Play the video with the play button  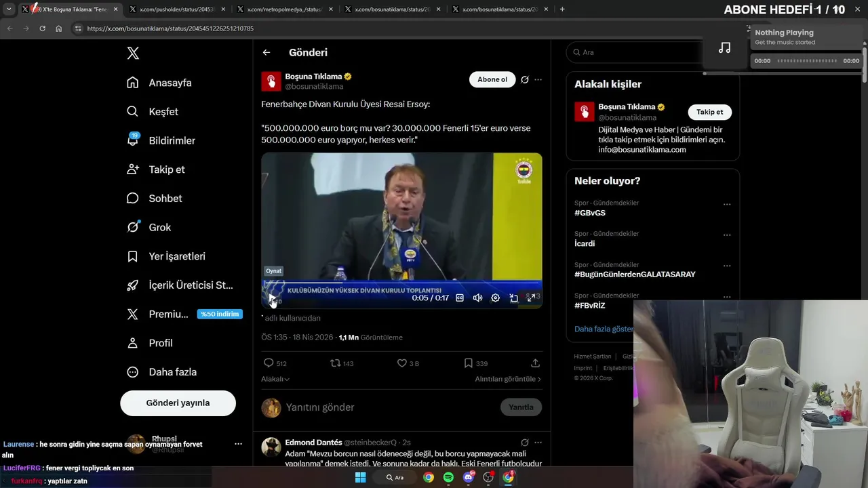272,298
